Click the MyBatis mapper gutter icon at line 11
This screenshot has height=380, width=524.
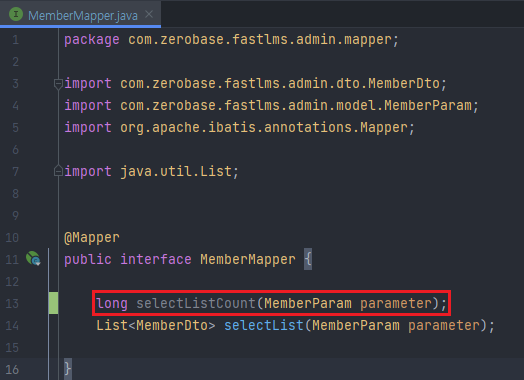point(33,259)
